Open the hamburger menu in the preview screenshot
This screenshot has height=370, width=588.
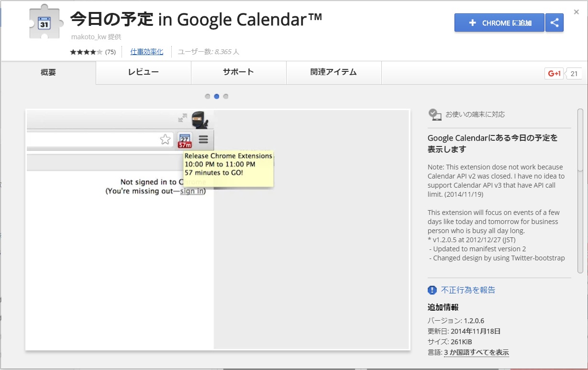(203, 139)
